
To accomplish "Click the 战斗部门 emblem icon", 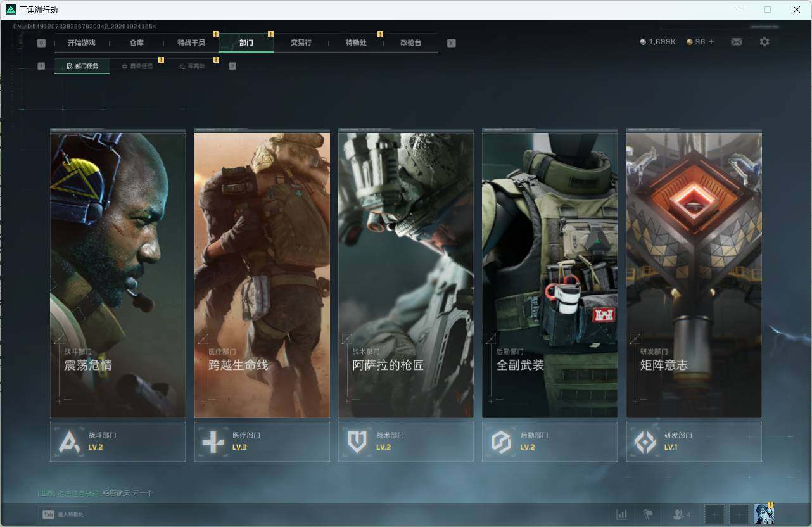I will coord(69,441).
